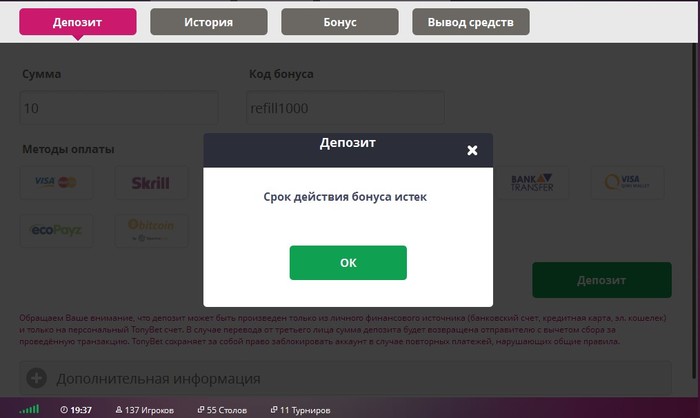700x418 pixels.
Task: Select the Visa Mastercard payment method
Action: 57,182
